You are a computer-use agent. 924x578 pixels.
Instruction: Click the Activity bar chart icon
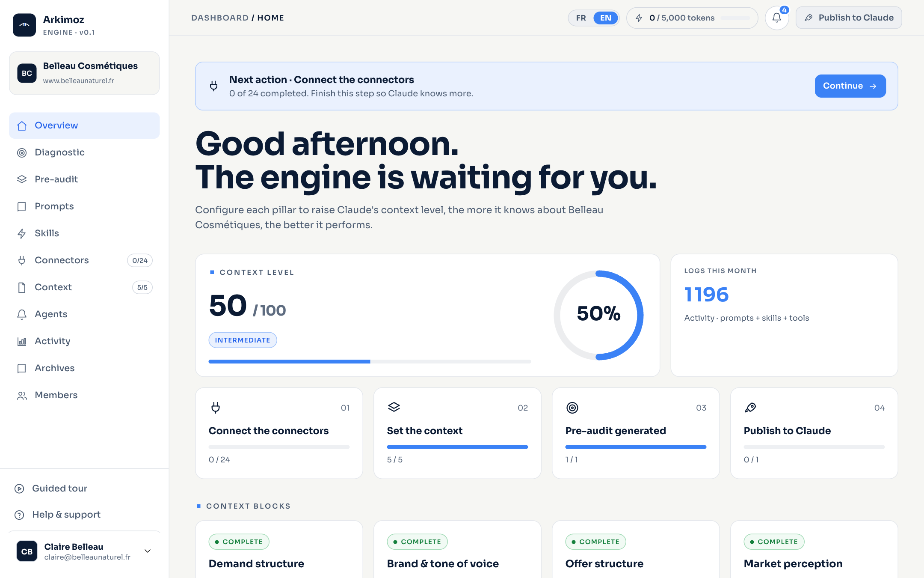tap(22, 341)
